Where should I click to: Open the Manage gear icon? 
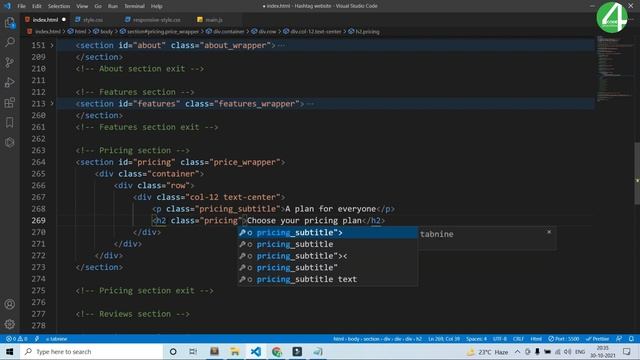[x=9, y=324]
